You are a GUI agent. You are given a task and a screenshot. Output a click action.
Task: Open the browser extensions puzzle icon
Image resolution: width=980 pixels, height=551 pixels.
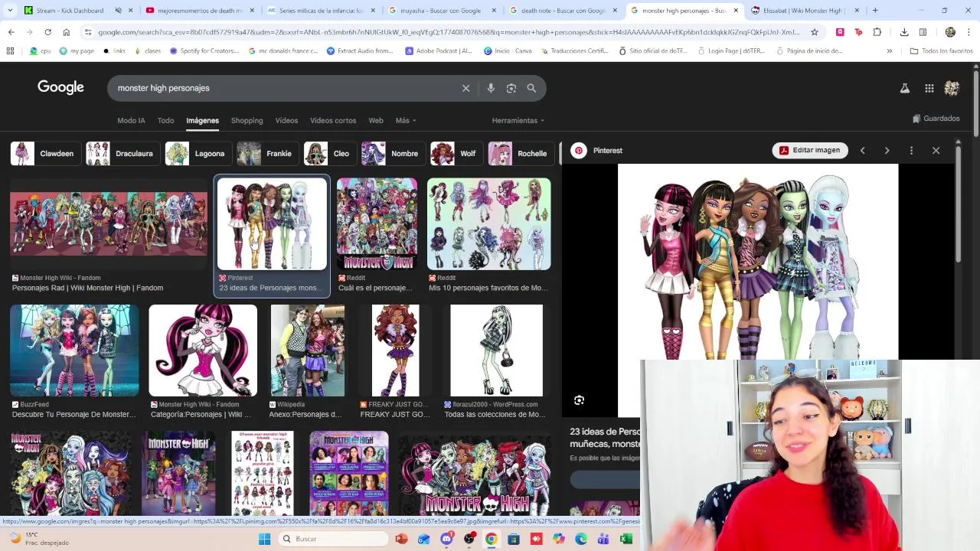tap(877, 32)
